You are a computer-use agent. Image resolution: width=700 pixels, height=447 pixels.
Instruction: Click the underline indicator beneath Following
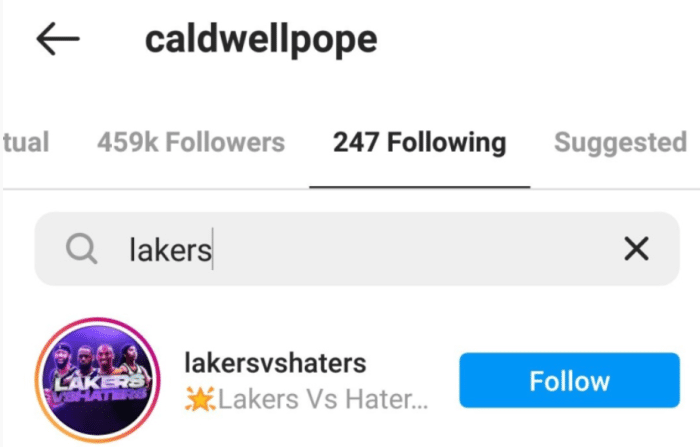pyautogui.click(x=420, y=187)
